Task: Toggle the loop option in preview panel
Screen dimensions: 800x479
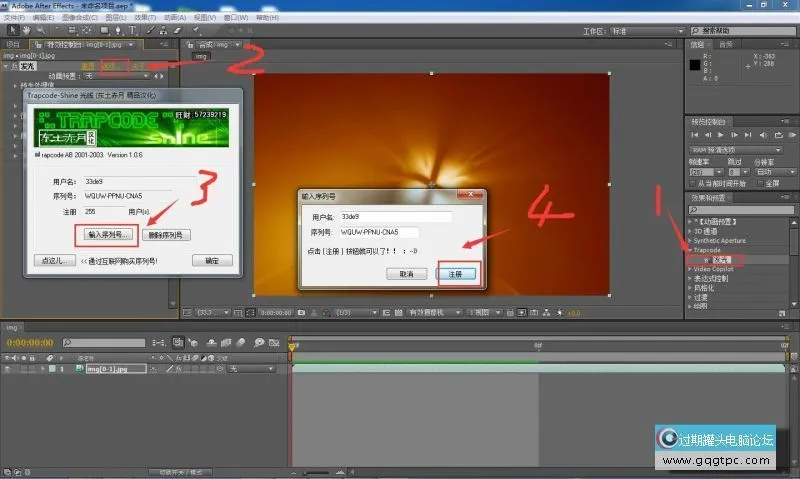Action: 779,135
